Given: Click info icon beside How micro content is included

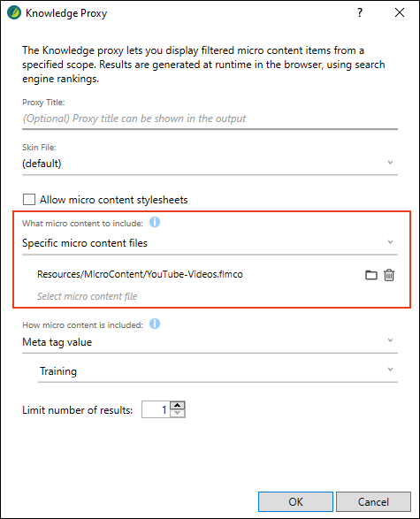Looking at the screenshot, I should click(155, 324).
